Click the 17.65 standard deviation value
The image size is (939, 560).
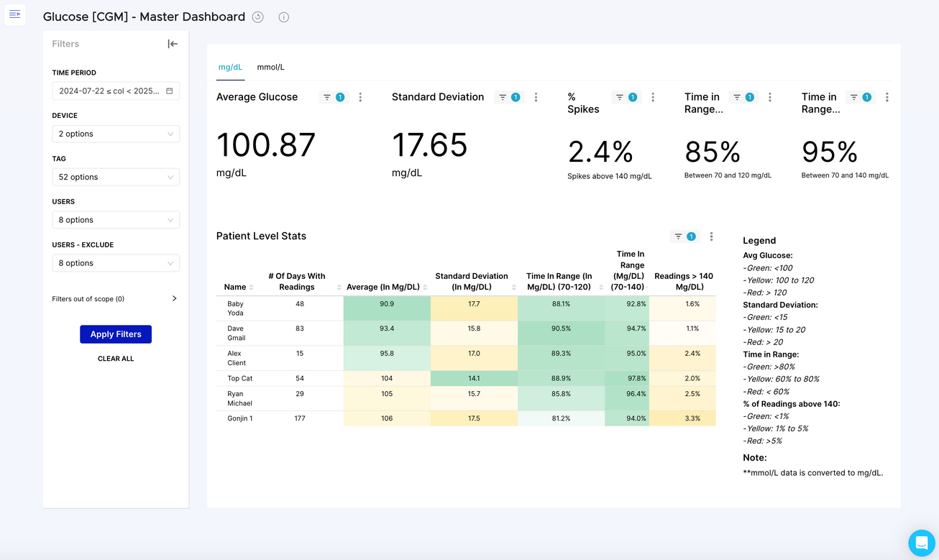[x=429, y=145]
